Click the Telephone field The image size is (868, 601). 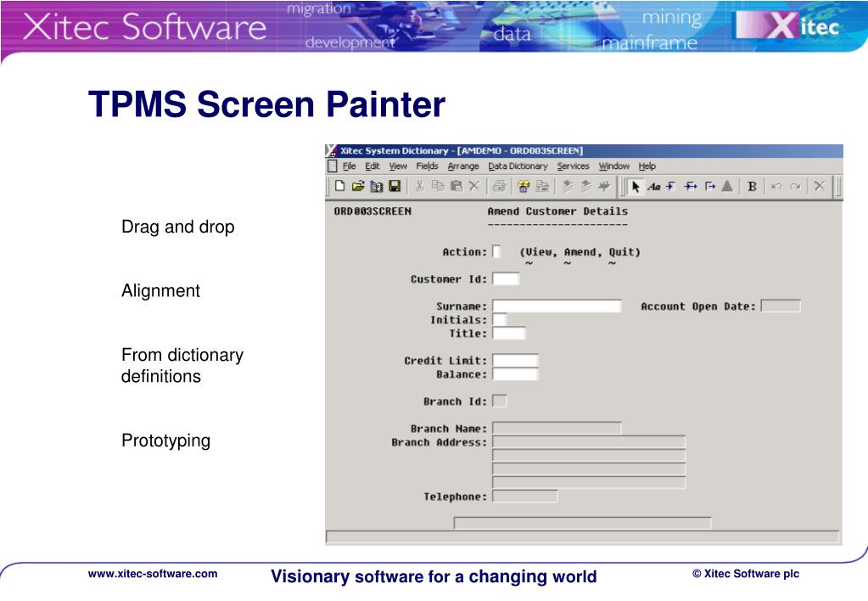pos(524,497)
